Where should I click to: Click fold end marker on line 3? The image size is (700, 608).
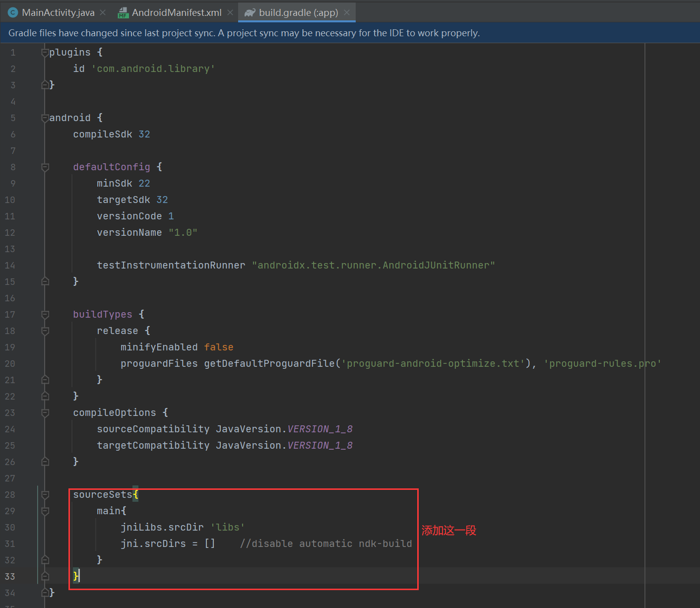point(45,85)
